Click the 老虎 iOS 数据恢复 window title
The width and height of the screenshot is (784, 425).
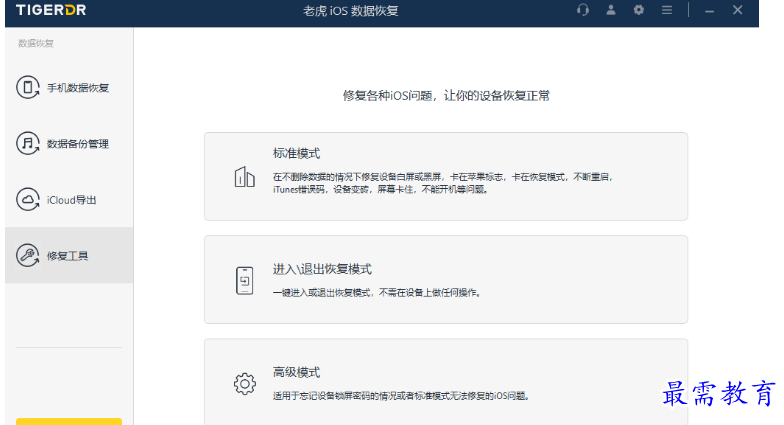[x=350, y=10]
